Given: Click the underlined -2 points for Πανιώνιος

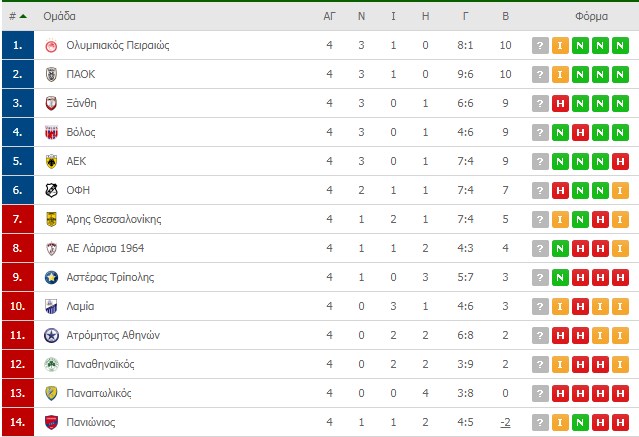Looking at the screenshot, I should click(x=505, y=422).
